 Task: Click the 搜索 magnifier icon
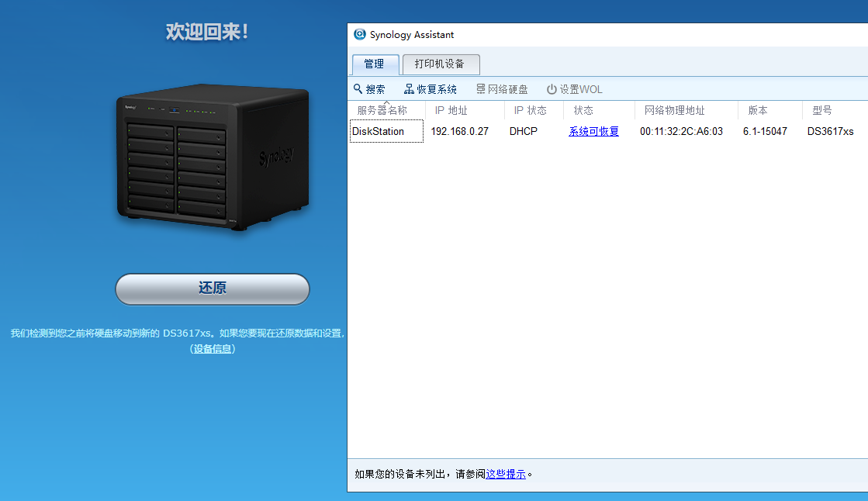click(358, 88)
